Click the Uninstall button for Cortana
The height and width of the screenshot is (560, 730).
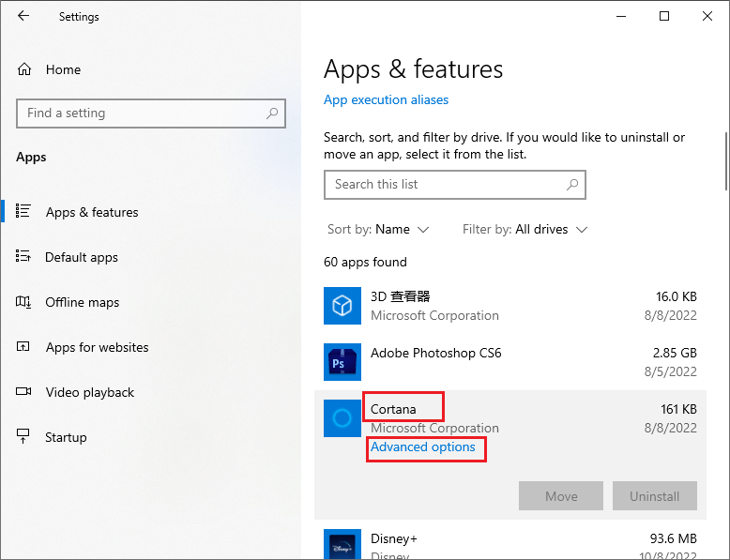point(655,496)
